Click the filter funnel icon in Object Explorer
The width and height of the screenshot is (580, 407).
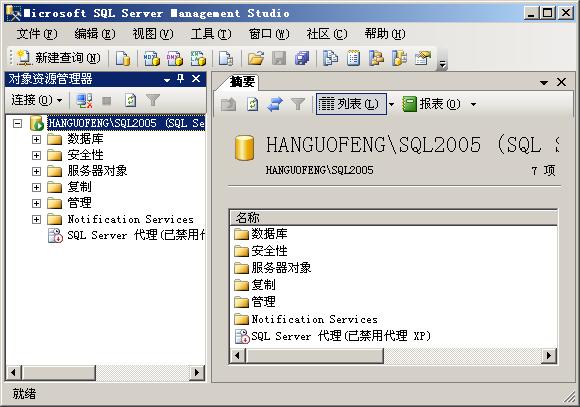tap(152, 100)
